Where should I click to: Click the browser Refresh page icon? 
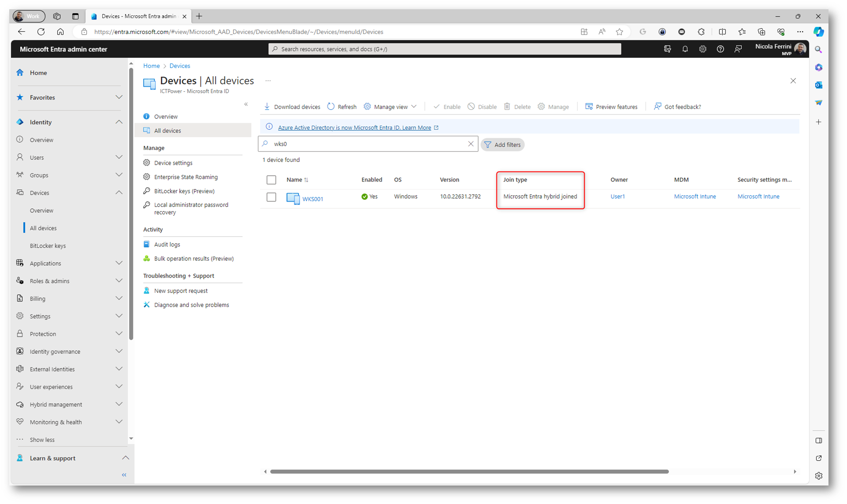41,32
